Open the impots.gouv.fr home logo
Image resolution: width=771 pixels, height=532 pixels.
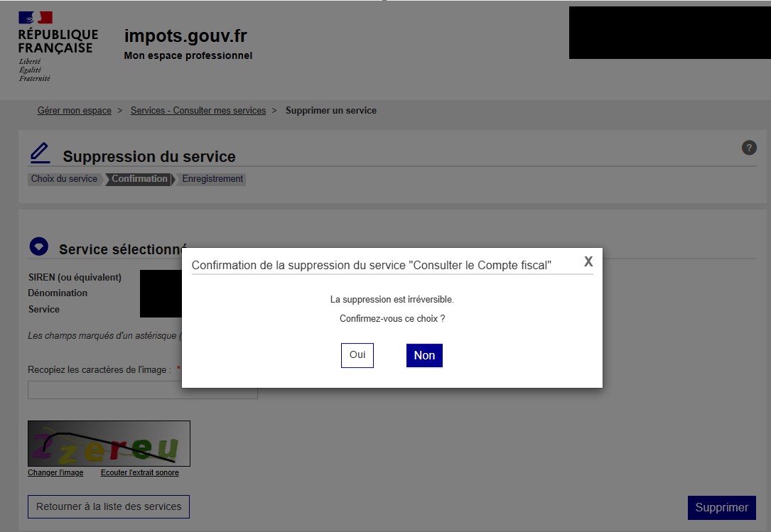tap(185, 35)
